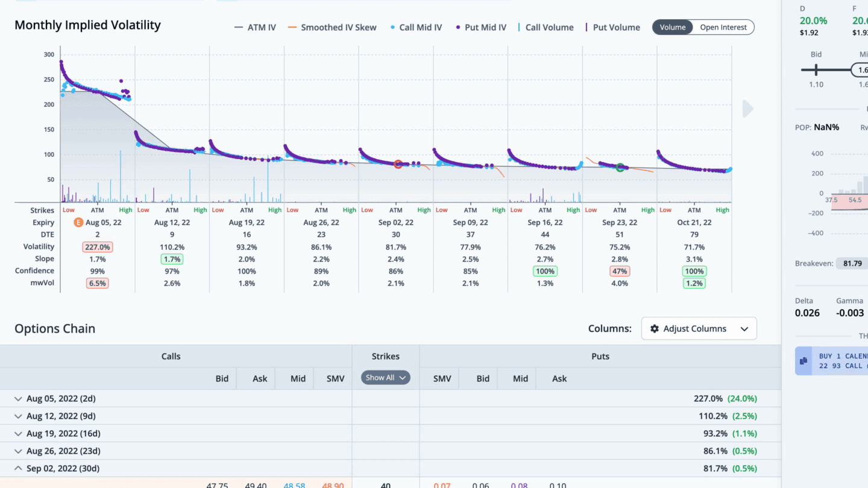Click the Mid price slider handle
The image size is (868, 488).
[x=861, y=70]
